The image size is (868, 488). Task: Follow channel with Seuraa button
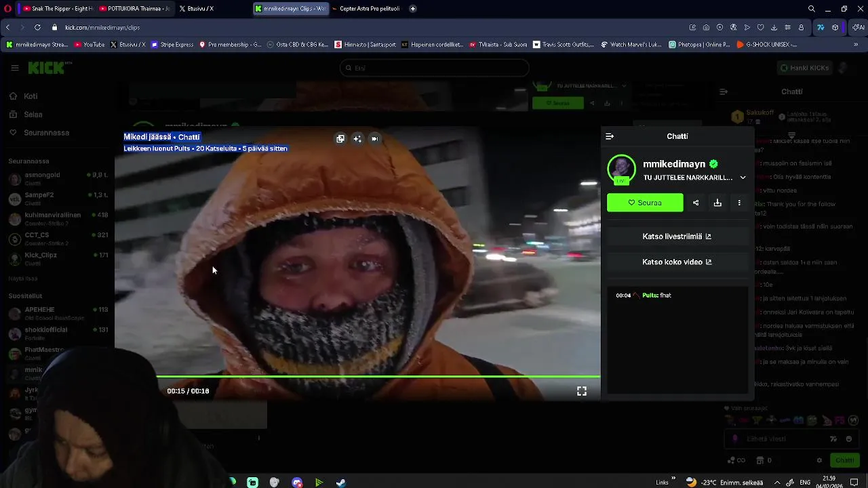point(645,203)
